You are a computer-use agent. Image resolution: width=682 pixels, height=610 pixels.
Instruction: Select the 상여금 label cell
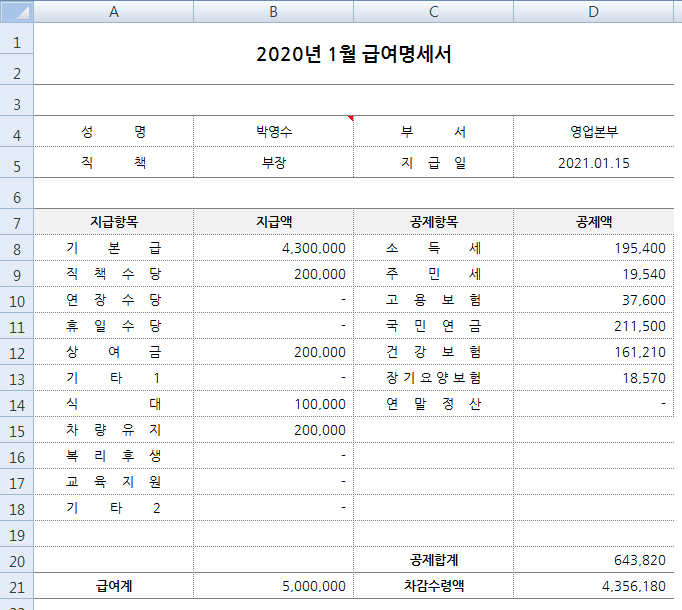pyautogui.click(x=114, y=352)
